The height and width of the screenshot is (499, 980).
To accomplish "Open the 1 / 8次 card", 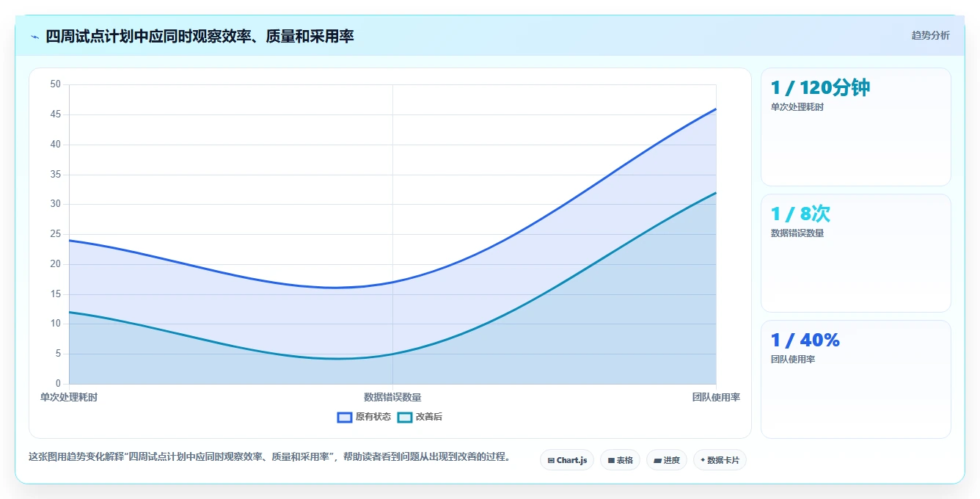I will pyautogui.click(x=855, y=253).
